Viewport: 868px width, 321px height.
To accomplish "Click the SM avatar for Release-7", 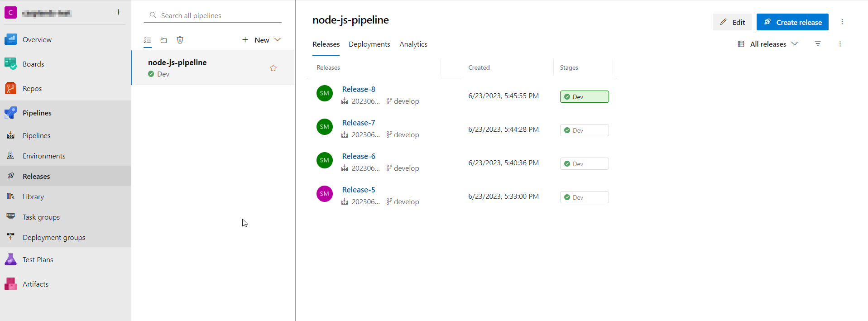I will (325, 127).
